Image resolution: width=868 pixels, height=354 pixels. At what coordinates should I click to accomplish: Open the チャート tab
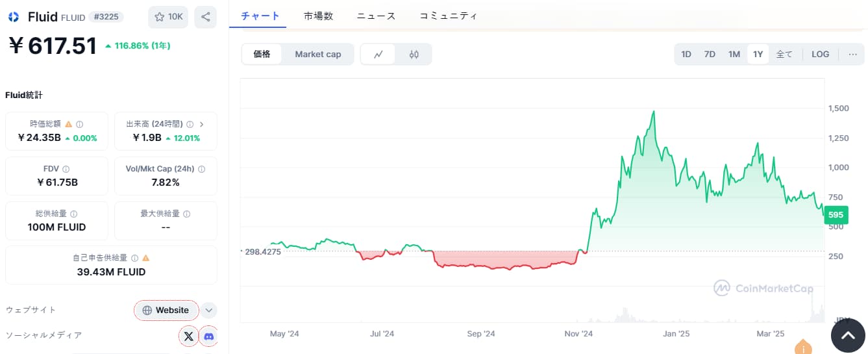click(x=260, y=16)
